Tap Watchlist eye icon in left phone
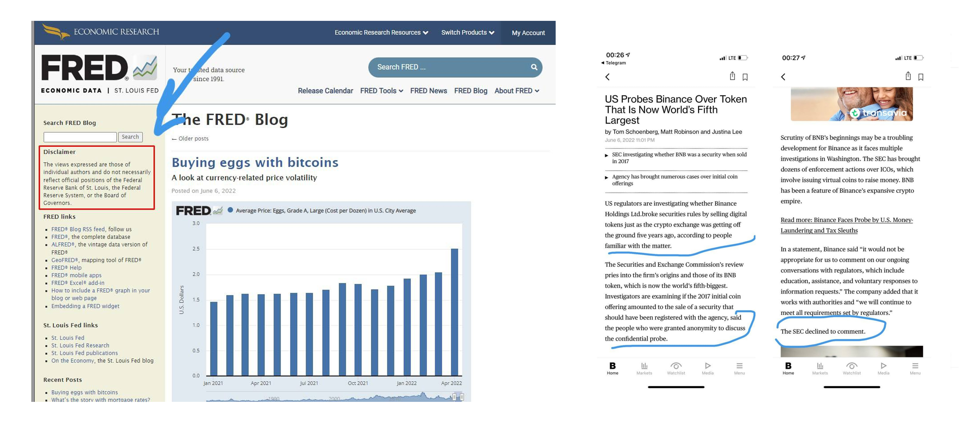980x423 pixels. 676,368
